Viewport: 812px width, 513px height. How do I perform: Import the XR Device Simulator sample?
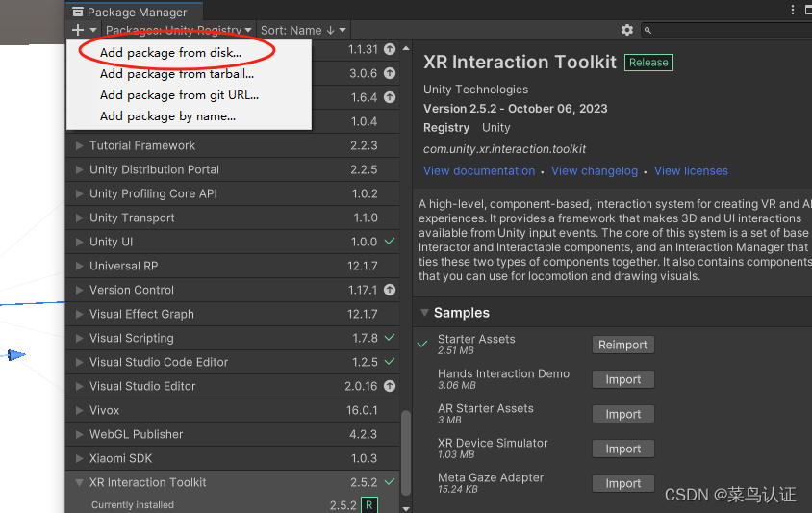[623, 449]
